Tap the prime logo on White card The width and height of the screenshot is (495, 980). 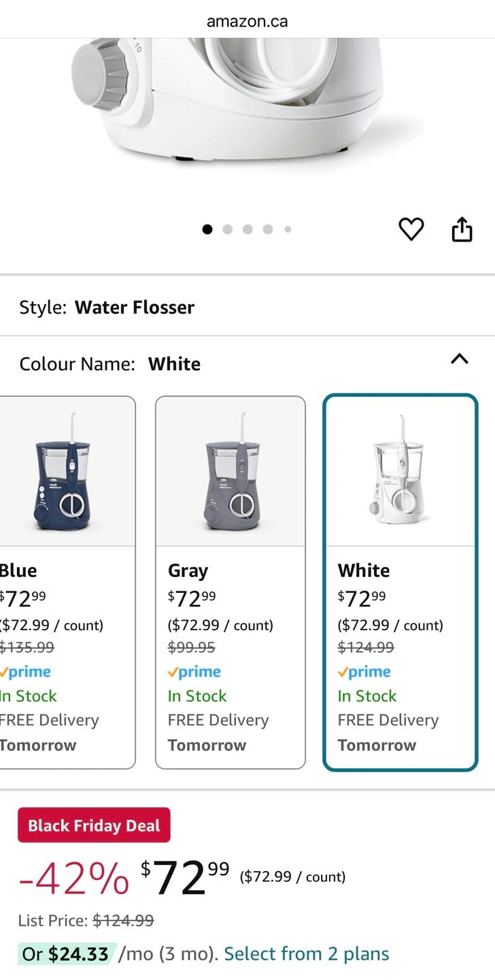[364, 672]
